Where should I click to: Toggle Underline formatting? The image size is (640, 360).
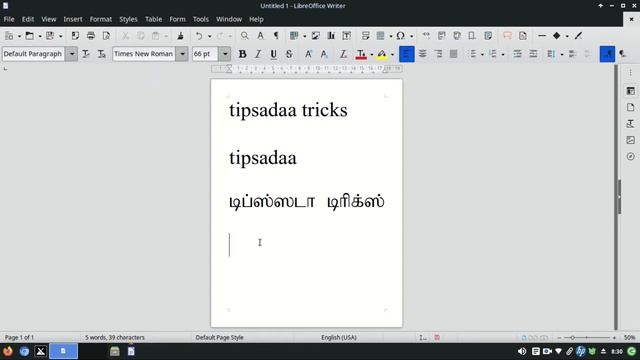pos(273,54)
